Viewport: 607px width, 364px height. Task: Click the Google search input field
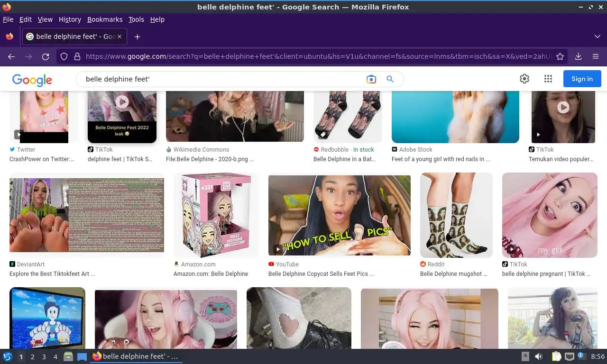[223, 79]
